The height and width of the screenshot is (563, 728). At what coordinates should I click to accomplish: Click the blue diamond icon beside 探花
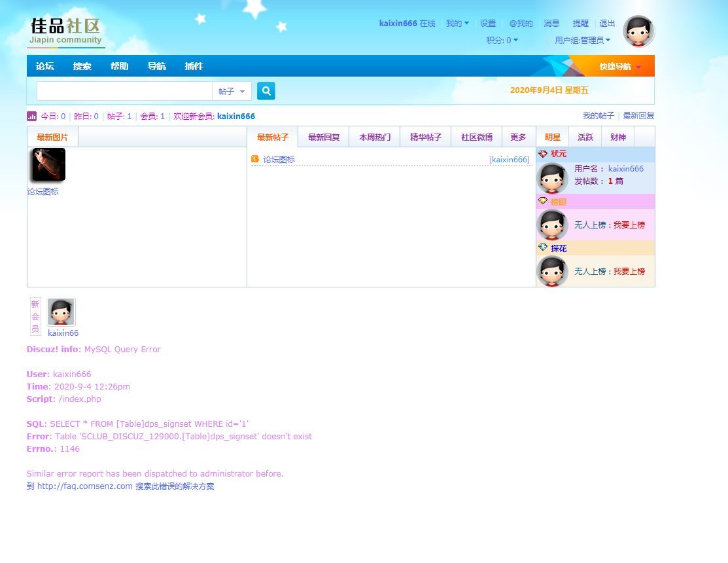click(542, 248)
